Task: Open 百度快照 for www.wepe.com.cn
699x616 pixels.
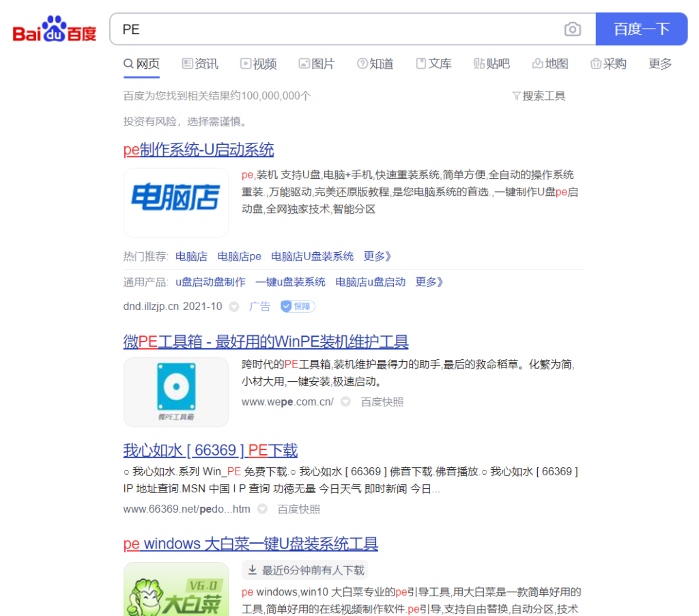Action: coord(382,402)
